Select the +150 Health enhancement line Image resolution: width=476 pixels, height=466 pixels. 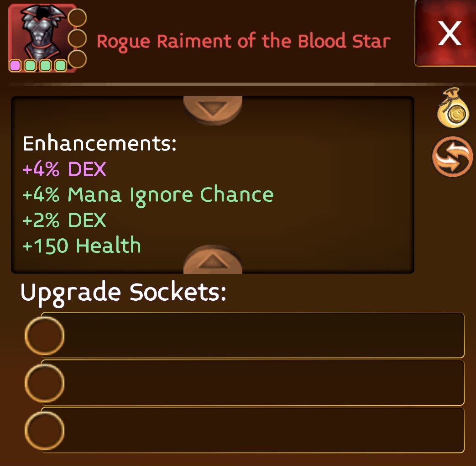coord(82,245)
